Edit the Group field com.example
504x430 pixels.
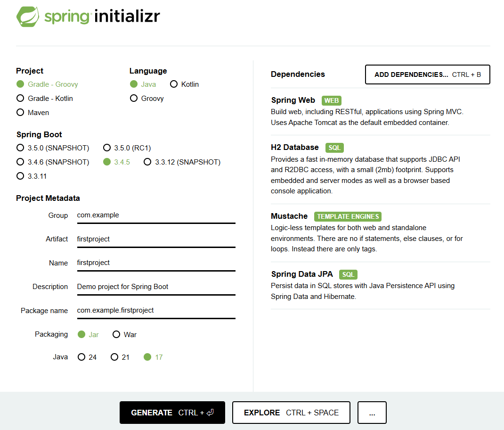tap(156, 215)
